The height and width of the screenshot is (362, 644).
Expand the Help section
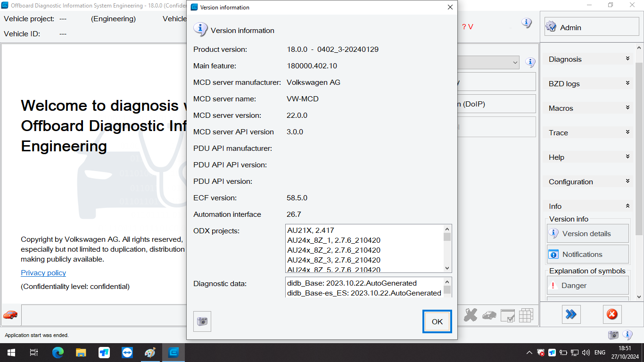pos(588,157)
